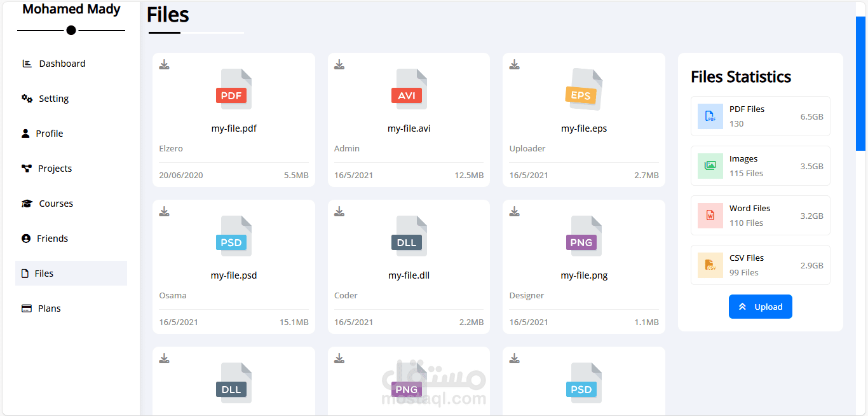This screenshot has height=416, width=868.
Task: Open Dashboard in the sidebar
Action: point(71,64)
